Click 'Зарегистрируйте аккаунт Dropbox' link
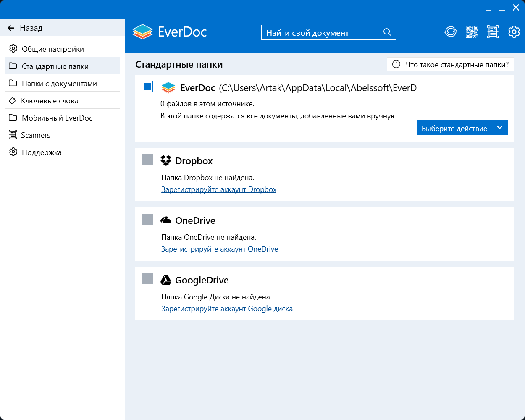Screen dimensions: 525x420 [x=219, y=189]
